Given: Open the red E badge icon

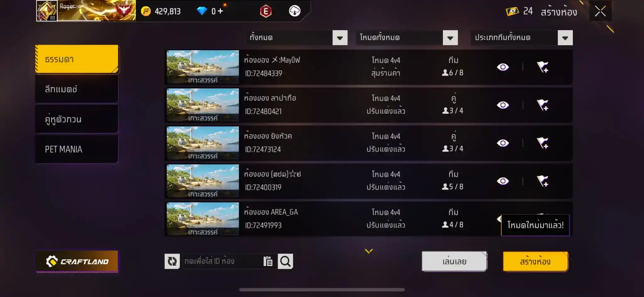Looking at the screenshot, I should tap(266, 11).
